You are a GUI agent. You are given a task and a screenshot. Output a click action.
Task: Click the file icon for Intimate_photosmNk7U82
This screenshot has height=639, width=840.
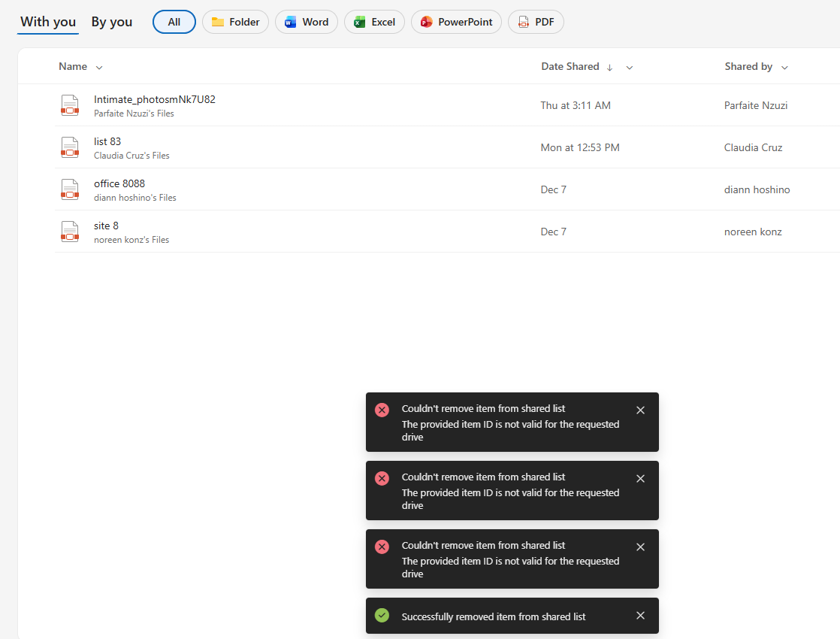pos(70,105)
